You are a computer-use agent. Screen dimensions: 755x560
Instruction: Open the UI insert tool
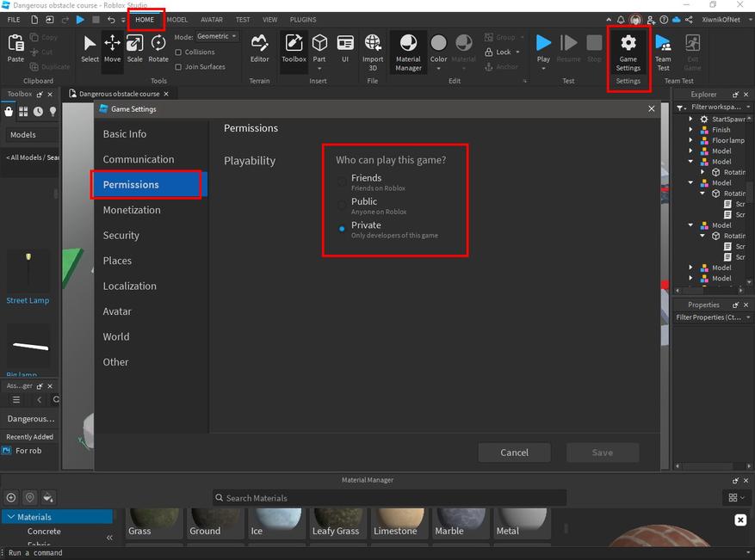pos(344,48)
